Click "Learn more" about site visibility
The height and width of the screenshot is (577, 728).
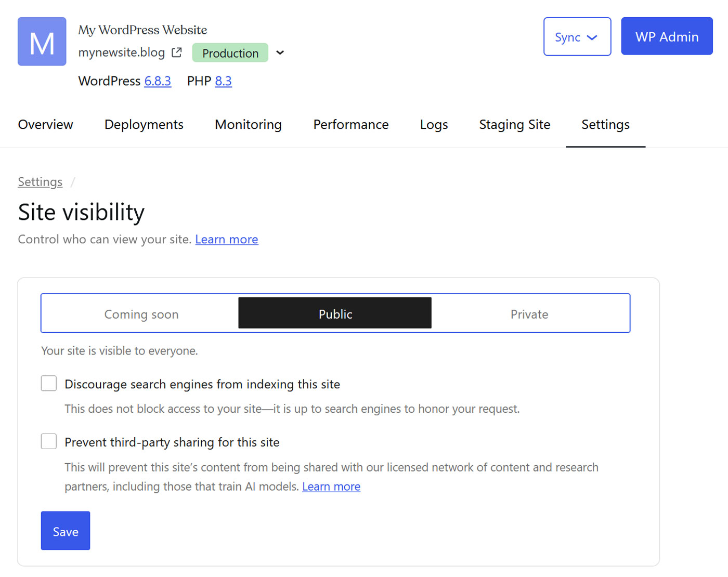coord(227,239)
